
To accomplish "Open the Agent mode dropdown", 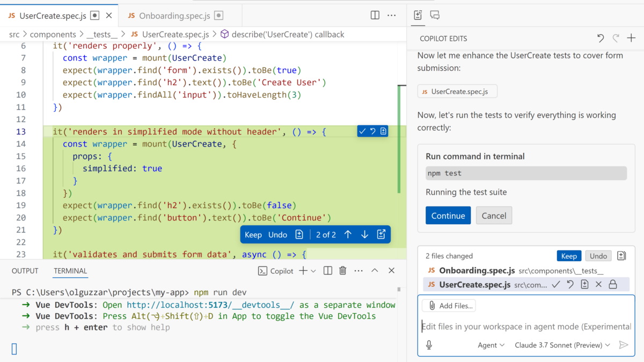I will point(491,345).
